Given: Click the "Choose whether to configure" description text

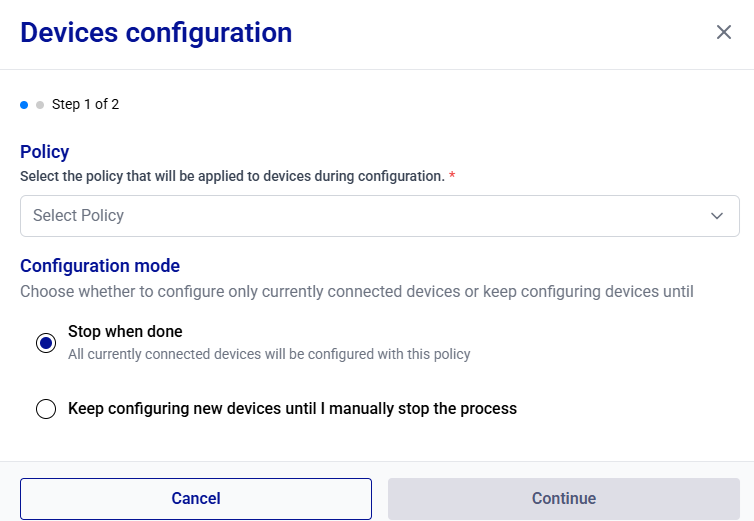Looking at the screenshot, I should 357,292.
